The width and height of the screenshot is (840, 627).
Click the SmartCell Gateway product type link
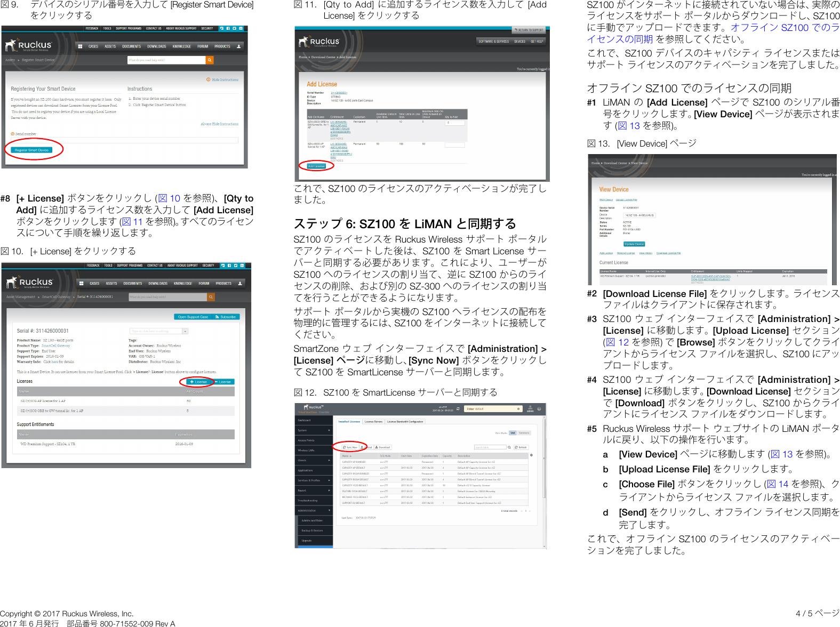[56, 345]
